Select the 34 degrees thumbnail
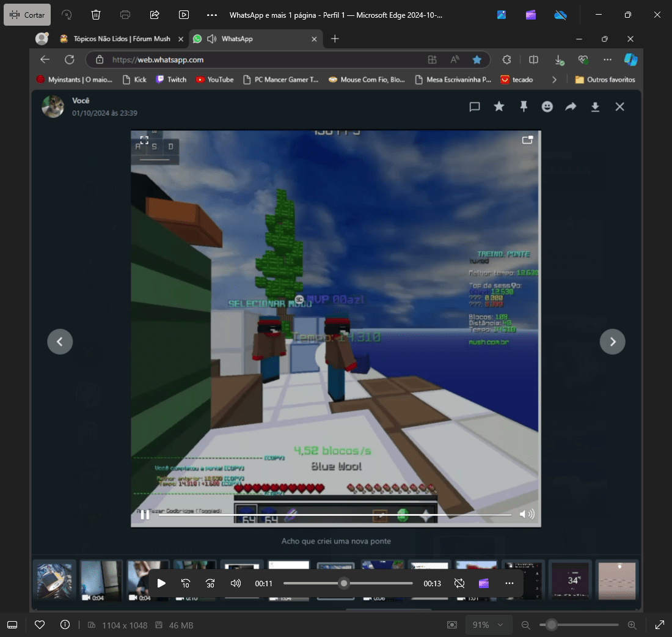This screenshot has height=637, width=672. pyautogui.click(x=570, y=580)
